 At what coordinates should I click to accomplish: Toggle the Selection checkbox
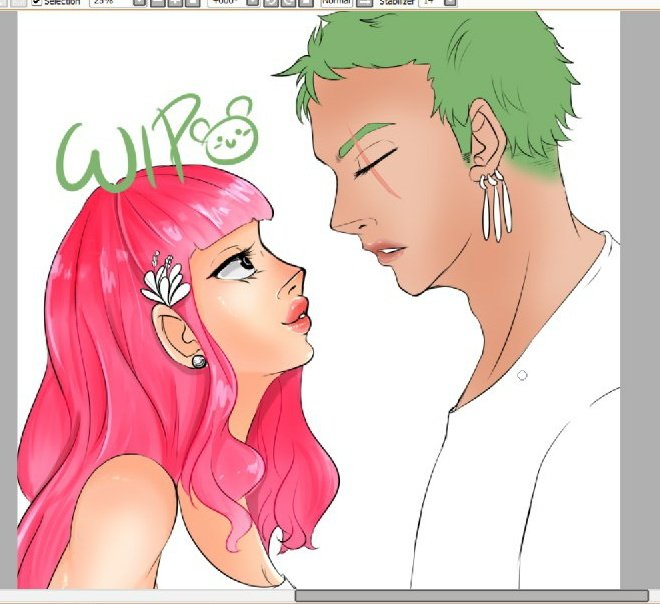37,3
